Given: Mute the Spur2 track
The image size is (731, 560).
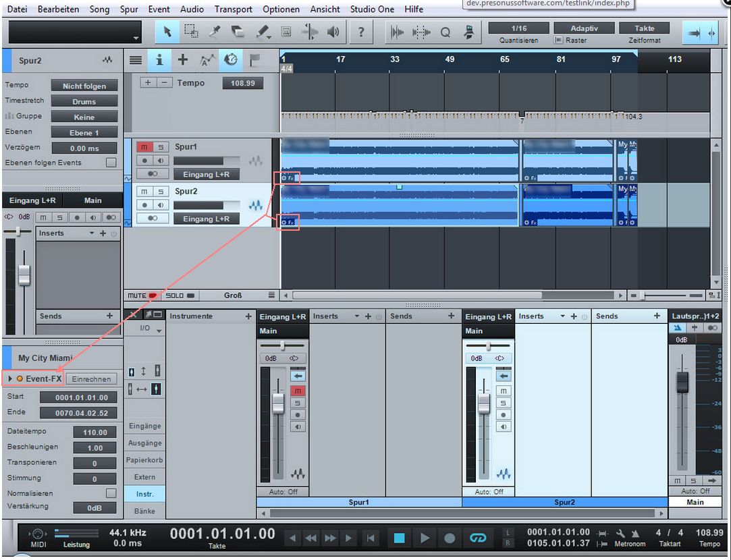Looking at the screenshot, I should tap(144, 192).
